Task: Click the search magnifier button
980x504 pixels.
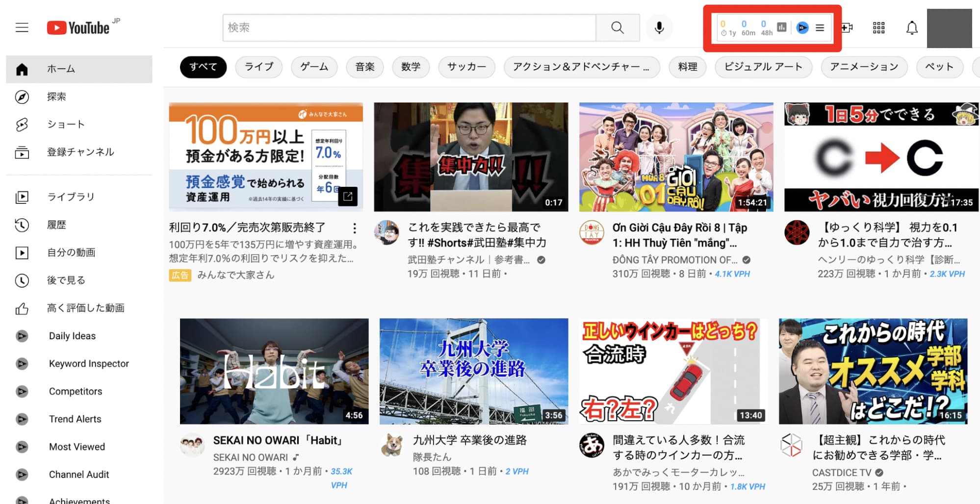Action: 618,28
